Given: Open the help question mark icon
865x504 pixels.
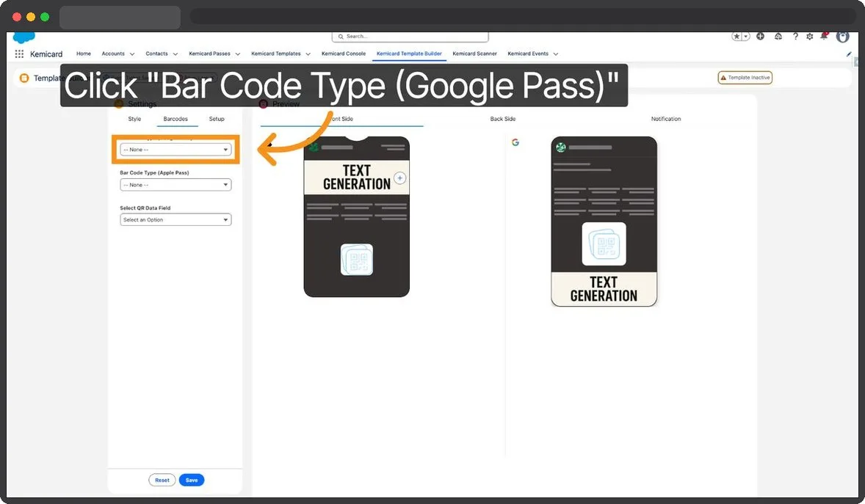Looking at the screenshot, I should click(x=795, y=37).
